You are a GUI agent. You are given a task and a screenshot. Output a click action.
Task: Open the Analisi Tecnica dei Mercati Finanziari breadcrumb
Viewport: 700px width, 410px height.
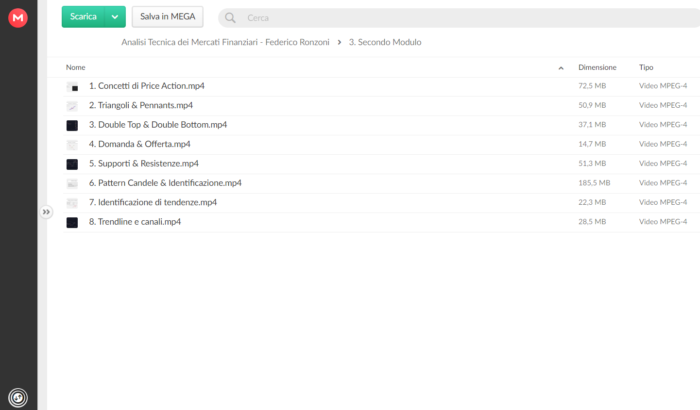coord(225,42)
